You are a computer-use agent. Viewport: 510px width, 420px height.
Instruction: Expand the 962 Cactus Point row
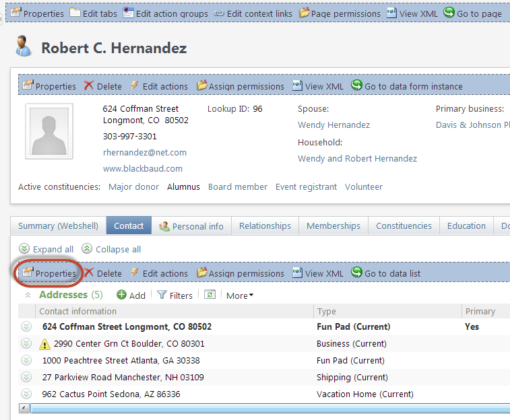coord(26,394)
